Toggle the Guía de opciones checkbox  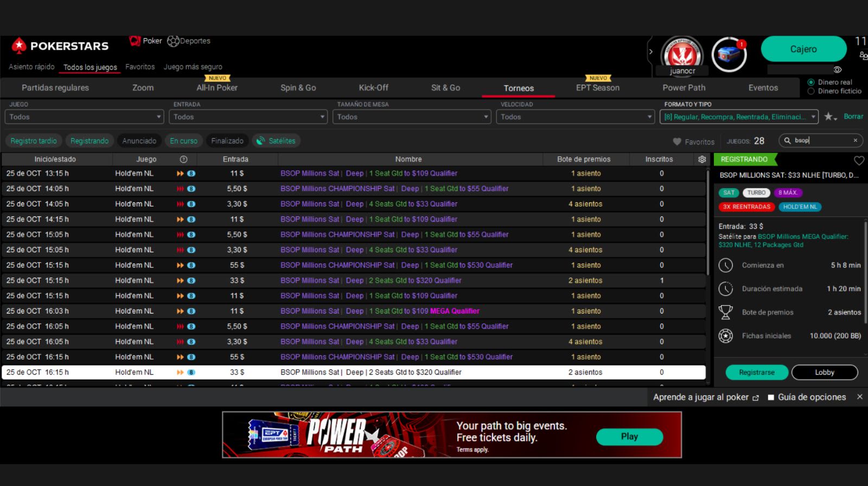click(x=771, y=397)
